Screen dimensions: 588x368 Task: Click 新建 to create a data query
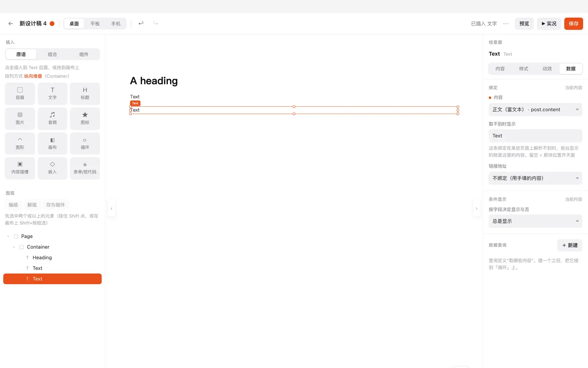click(x=570, y=245)
